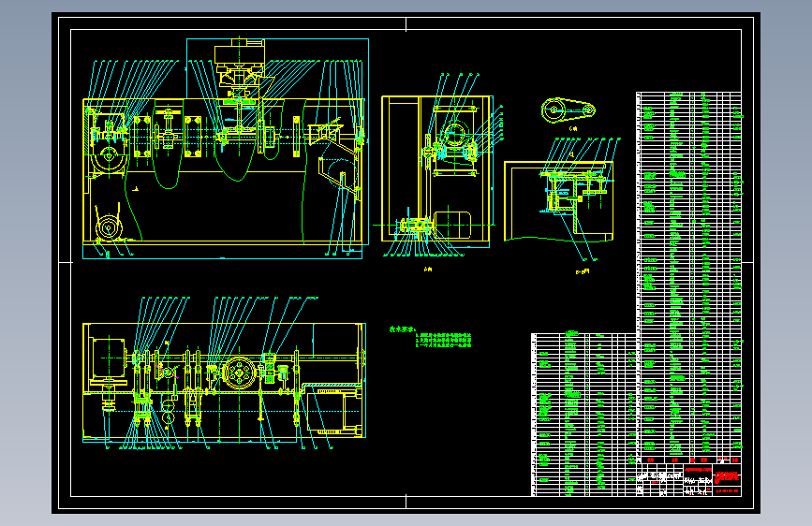Select the round pulley at the front view's lower left

pos(109,227)
